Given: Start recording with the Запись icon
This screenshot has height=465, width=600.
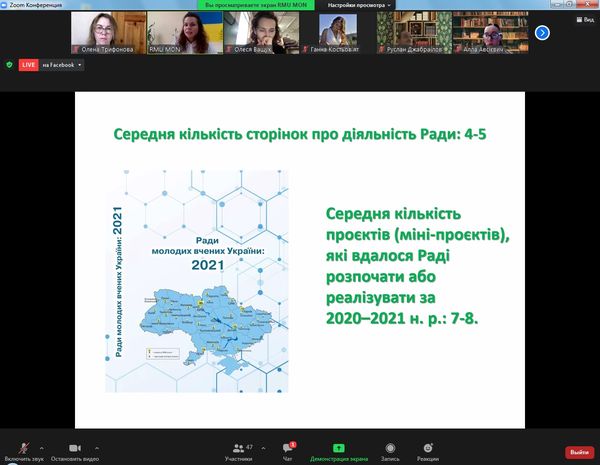Looking at the screenshot, I should 389,448.
